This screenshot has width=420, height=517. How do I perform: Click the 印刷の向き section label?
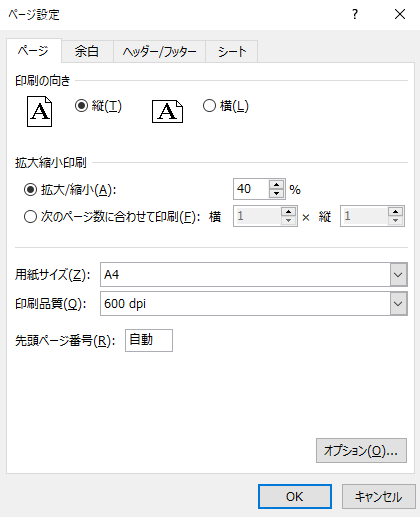(x=43, y=81)
